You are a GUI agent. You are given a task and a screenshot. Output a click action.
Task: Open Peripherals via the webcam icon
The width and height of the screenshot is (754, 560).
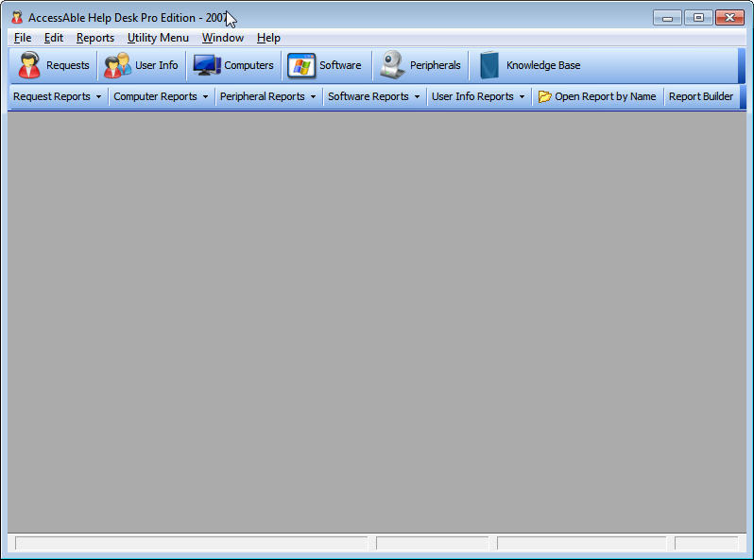[392, 64]
